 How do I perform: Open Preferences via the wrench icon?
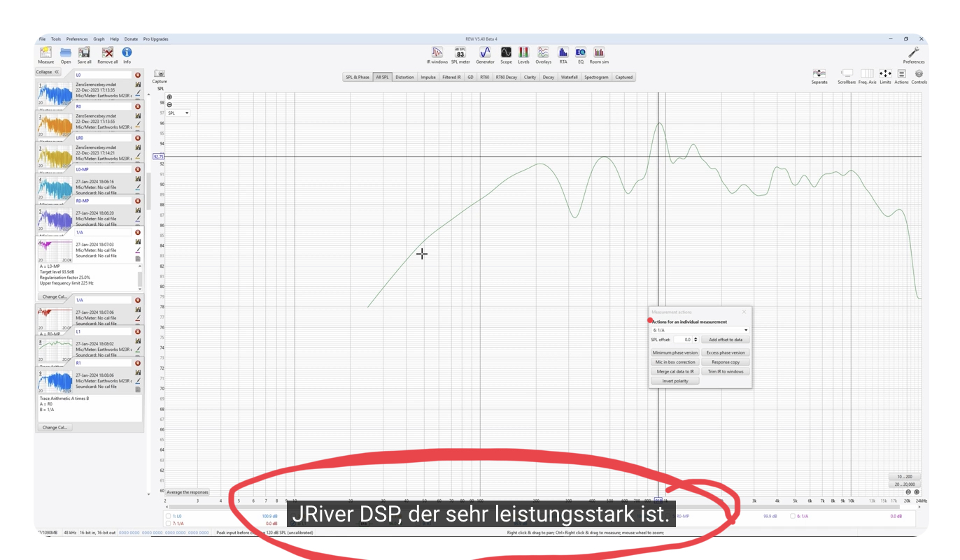[914, 52]
